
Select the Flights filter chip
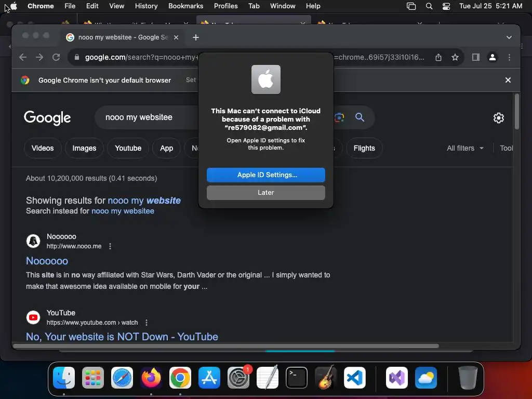point(364,148)
